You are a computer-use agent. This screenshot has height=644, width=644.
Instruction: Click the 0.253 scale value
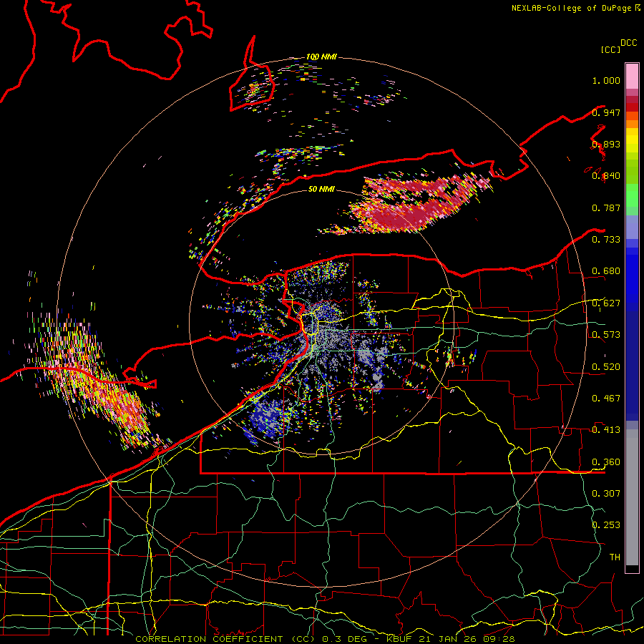[x=606, y=525]
